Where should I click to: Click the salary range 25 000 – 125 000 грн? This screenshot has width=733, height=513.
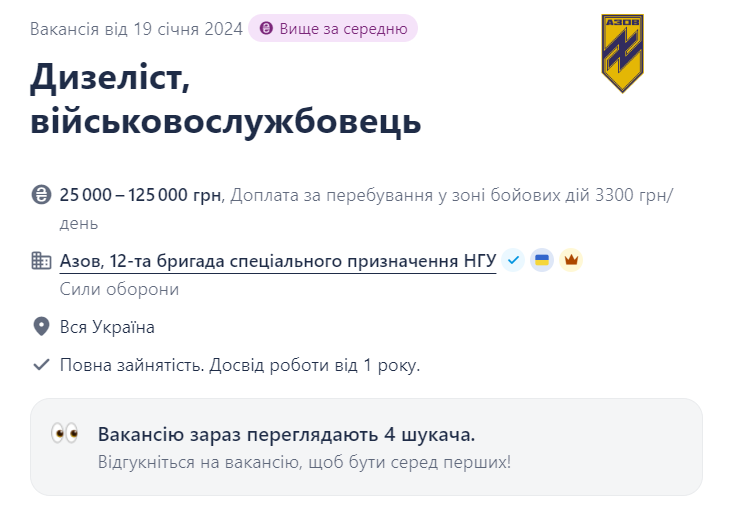click(141, 194)
